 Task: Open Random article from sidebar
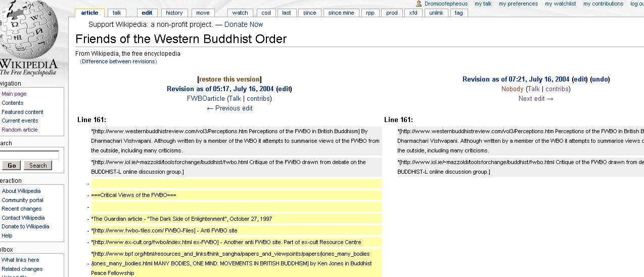[20, 130]
